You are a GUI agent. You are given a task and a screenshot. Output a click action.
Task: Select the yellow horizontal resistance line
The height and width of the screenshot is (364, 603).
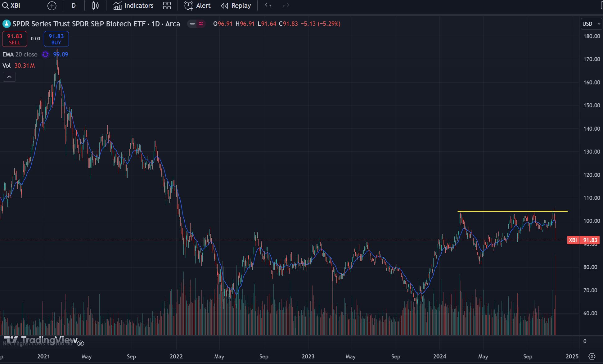512,211
